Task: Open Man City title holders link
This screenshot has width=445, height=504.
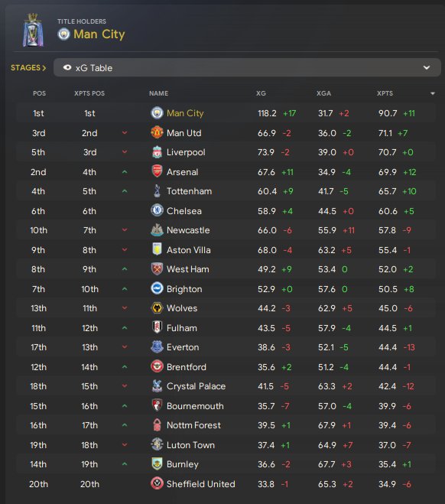Action: coord(99,34)
